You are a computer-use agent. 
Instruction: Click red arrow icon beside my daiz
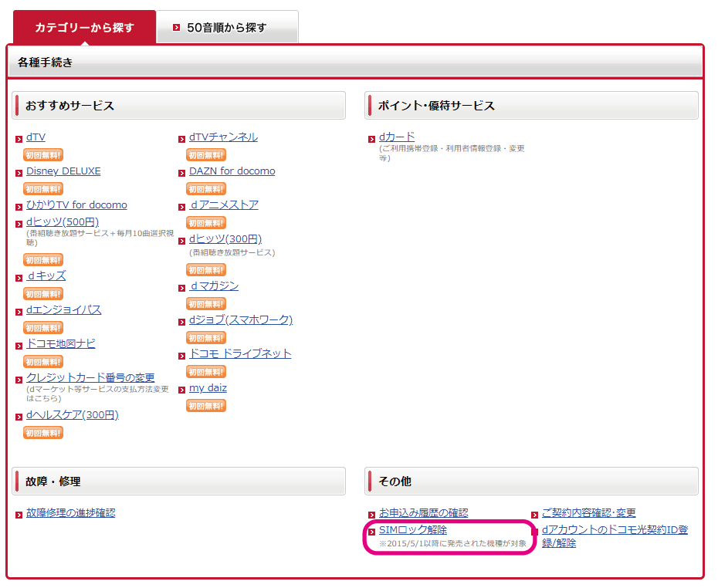tap(181, 390)
